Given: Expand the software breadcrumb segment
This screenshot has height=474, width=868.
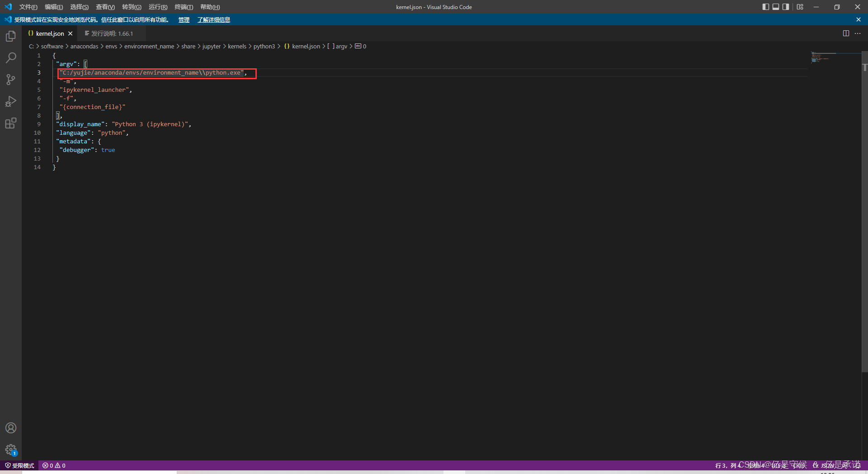Looking at the screenshot, I should (x=52, y=46).
